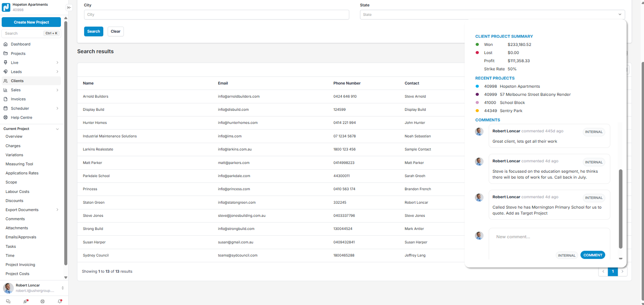Open the State dropdown
644x305 pixels.
coord(492,14)
